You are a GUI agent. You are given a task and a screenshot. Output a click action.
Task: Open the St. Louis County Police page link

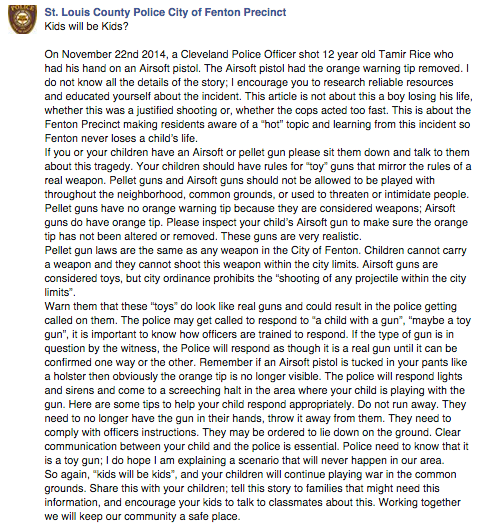tap(165, 12)
